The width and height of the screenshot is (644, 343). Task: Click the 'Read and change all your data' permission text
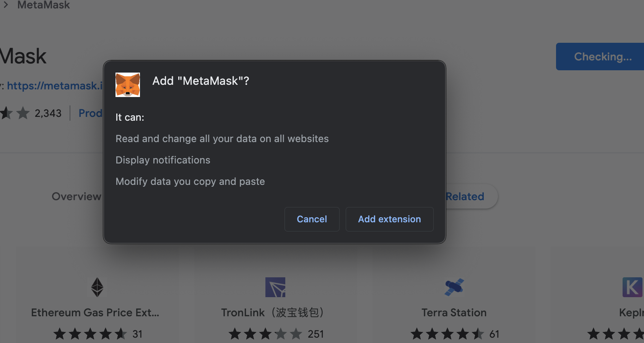tap(222, 139)
